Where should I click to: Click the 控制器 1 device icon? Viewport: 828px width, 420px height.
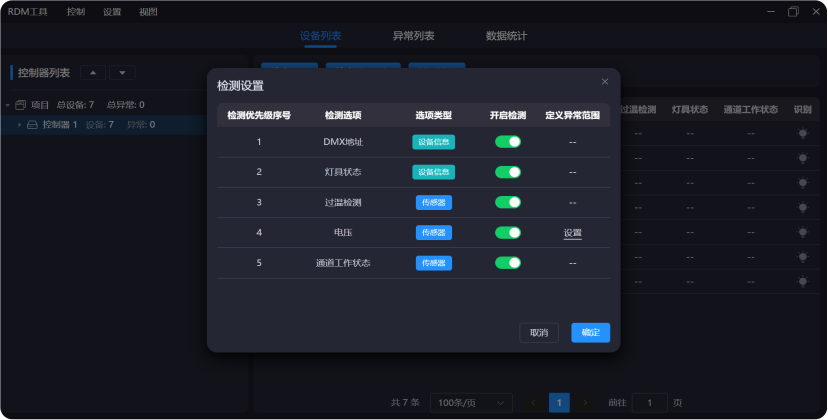pyautogui.click(x=32, y=125)
